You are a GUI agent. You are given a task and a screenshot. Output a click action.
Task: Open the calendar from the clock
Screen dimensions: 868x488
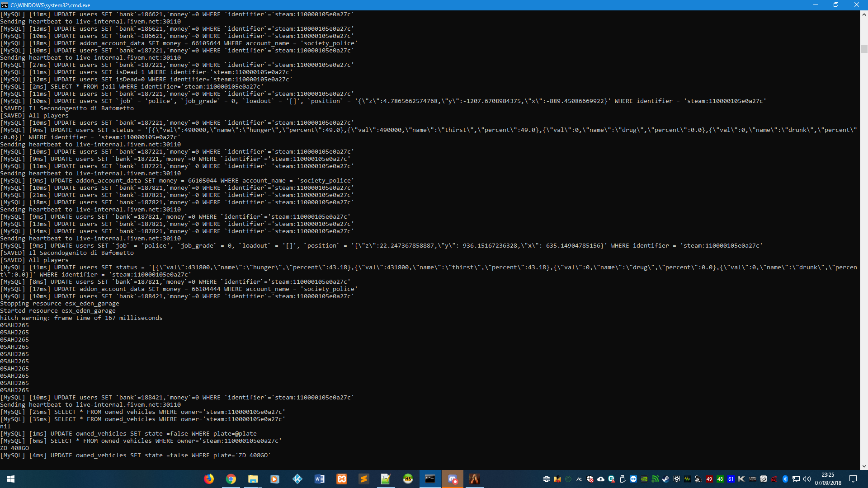click(828, 479)
